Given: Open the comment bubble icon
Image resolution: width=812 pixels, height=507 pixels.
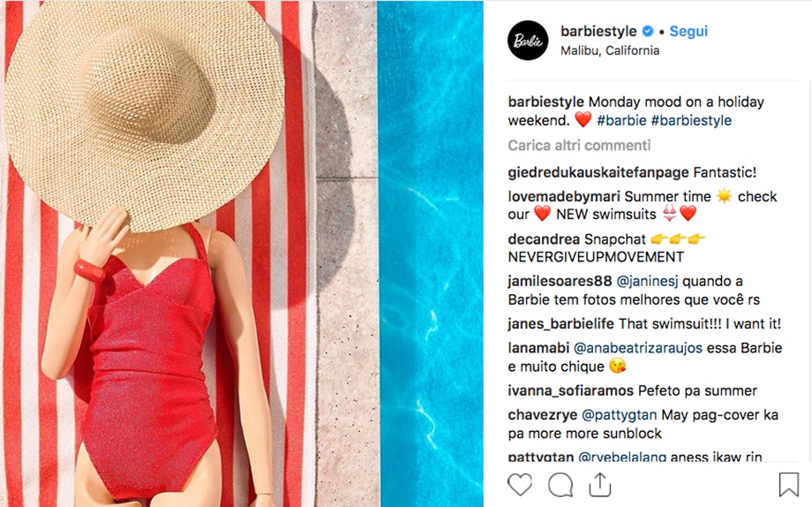Looking at the screenshot, I should tap(560, 485).
